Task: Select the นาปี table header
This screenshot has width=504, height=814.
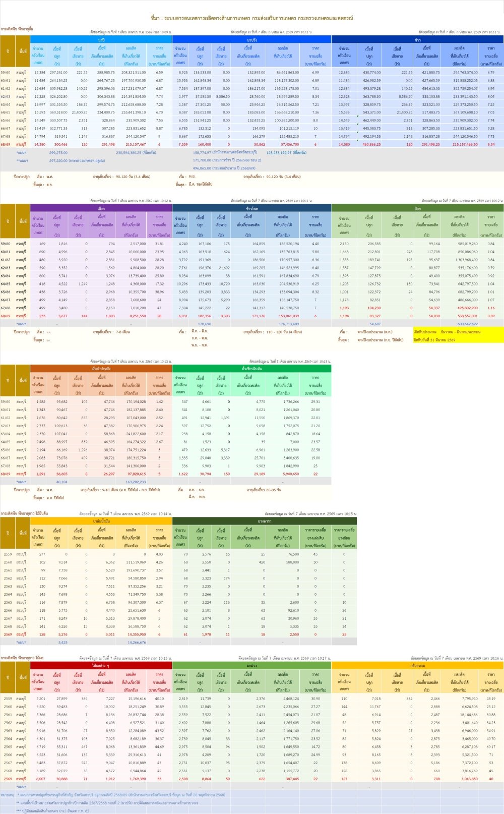Action: [x=101, y=39]
